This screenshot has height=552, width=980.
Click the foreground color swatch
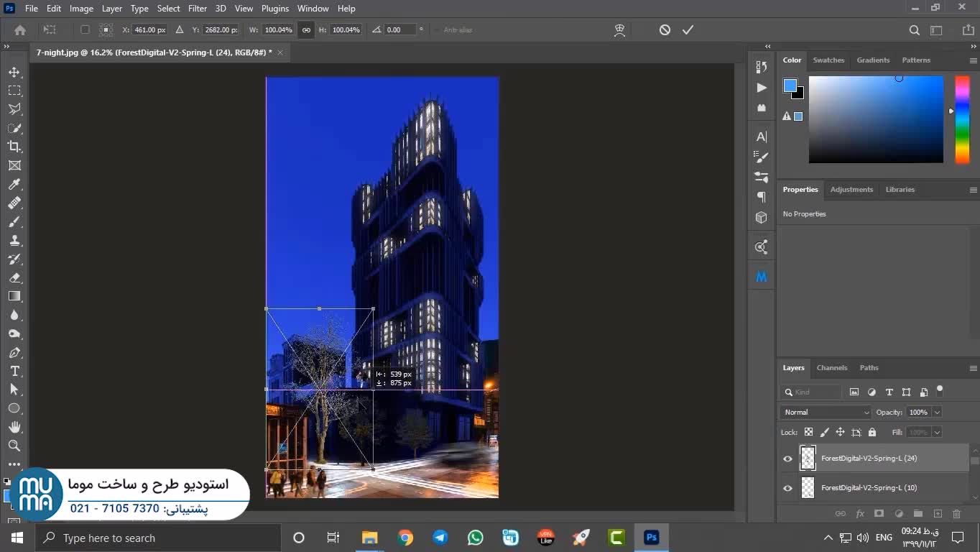coord(790,86)
